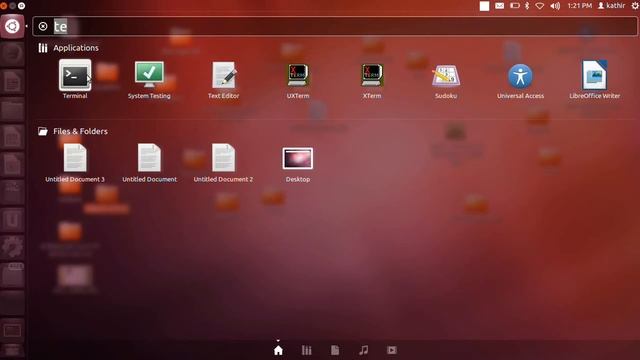Open the mail indicator menu
This screenshot has width=640, height=360.
coord(500,6)
